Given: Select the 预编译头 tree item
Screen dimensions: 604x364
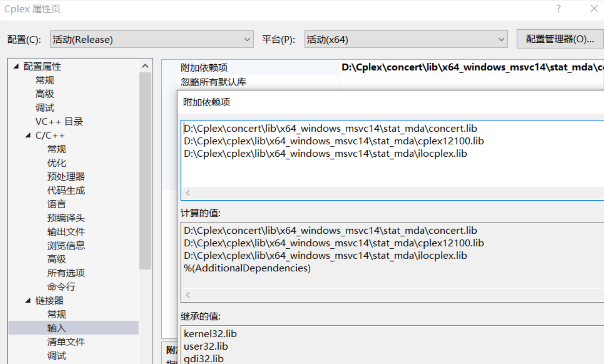Looking at the screenshot, I should [x=66, y=218].
